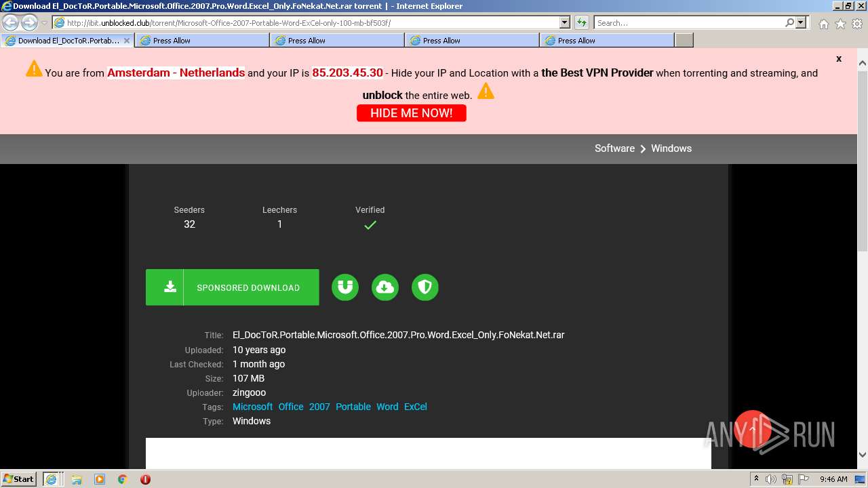Click the uploader name zingooo
868x488 pixels.
249,392
